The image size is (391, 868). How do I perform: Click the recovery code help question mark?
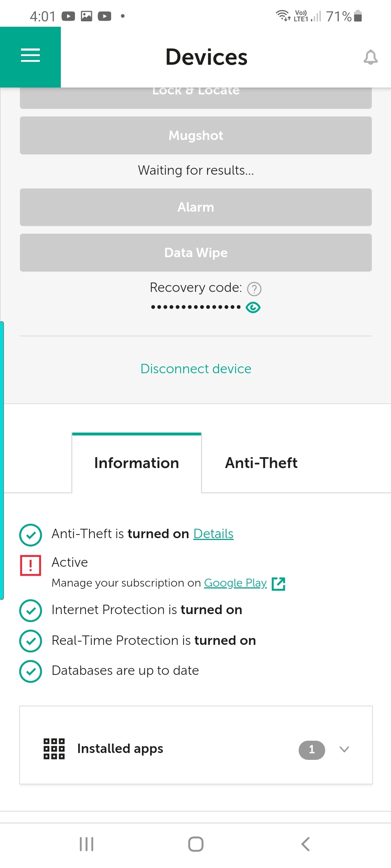[x=254, y=289]
